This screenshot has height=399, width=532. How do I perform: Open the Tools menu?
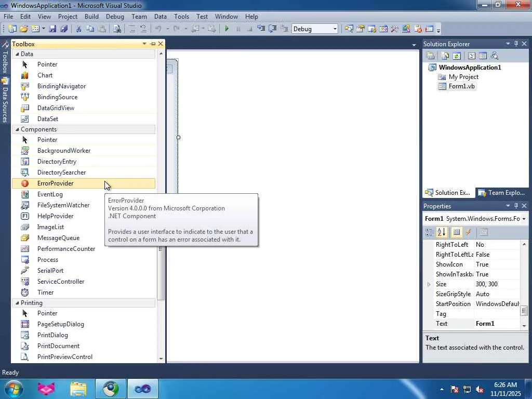(x=181, y=16)
